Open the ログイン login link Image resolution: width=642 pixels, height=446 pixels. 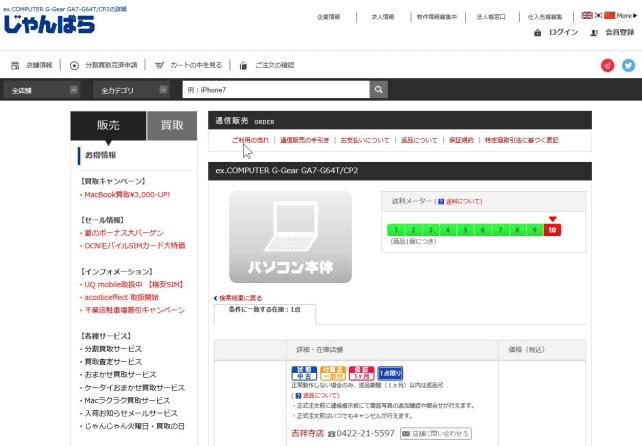[563, 32]
